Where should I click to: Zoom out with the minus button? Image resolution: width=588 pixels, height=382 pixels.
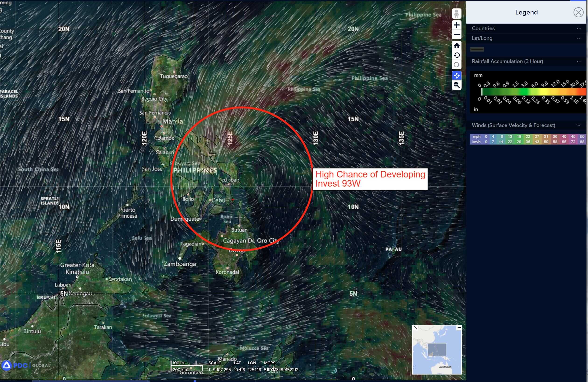click(456, 35)
